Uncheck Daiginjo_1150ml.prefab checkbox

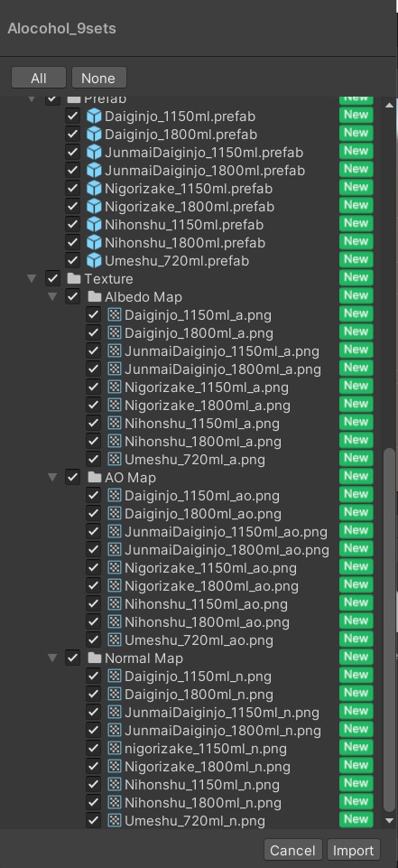(x=72, y=117)
